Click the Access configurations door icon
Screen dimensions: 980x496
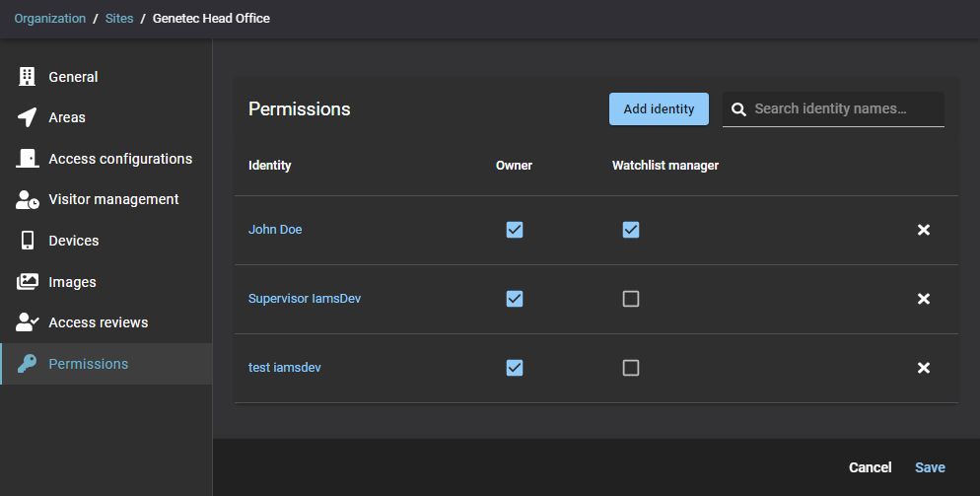point(28,159)
